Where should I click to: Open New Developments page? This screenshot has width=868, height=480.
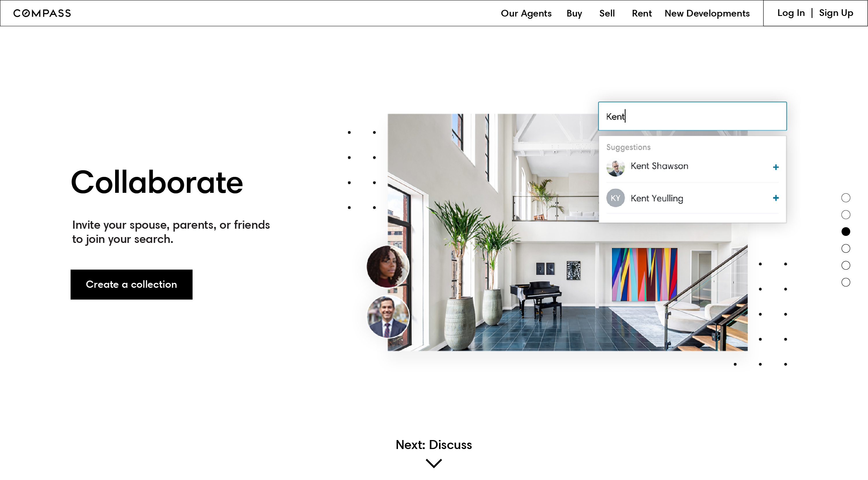pos(707,13)
